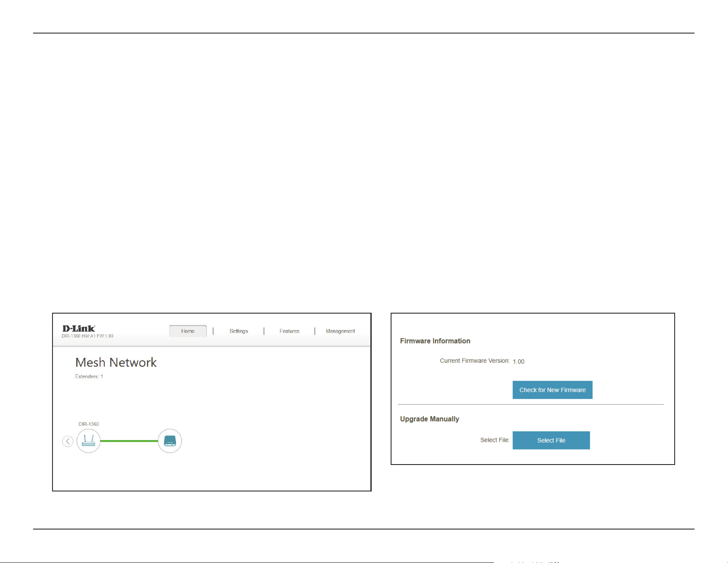Click the Upgrade Manually heading
The height and width of the screenshot is (563, 728).
[x=430, y=419]
